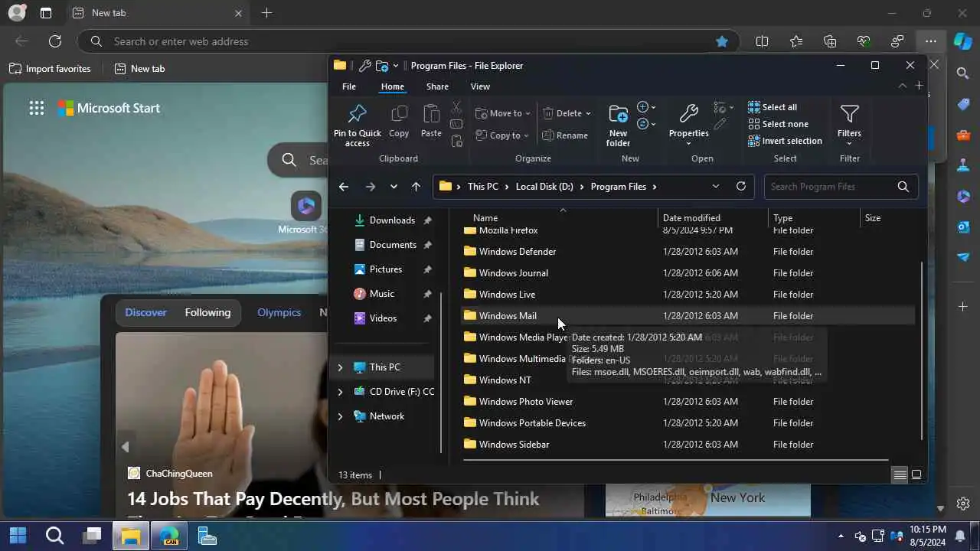
Task: Select This PC in the address breadcrumb
Action: [x=483, y=187]
